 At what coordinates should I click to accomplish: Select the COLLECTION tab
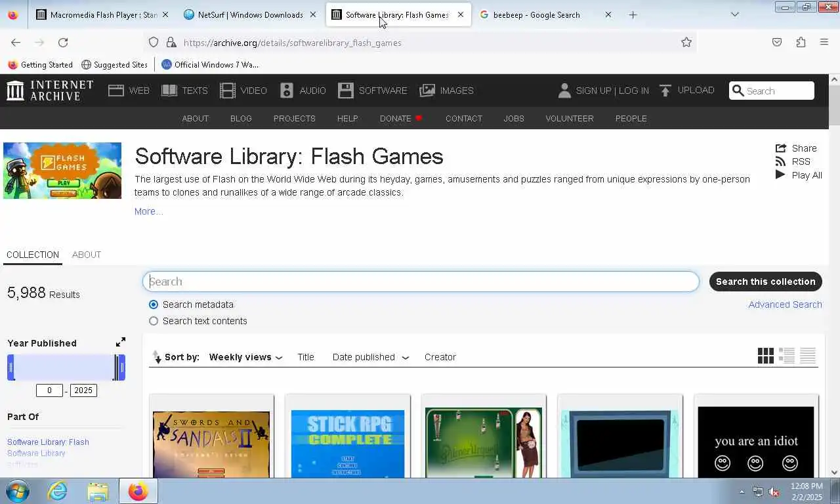[33, 255]
